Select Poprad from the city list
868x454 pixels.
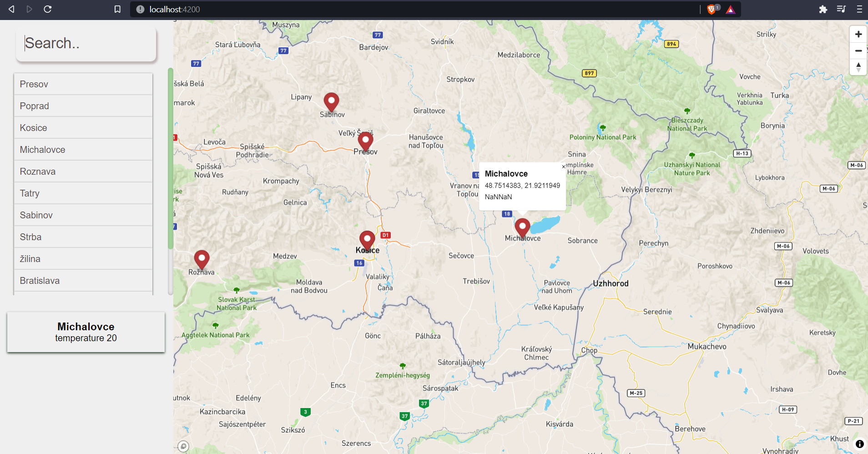(83, 106)
